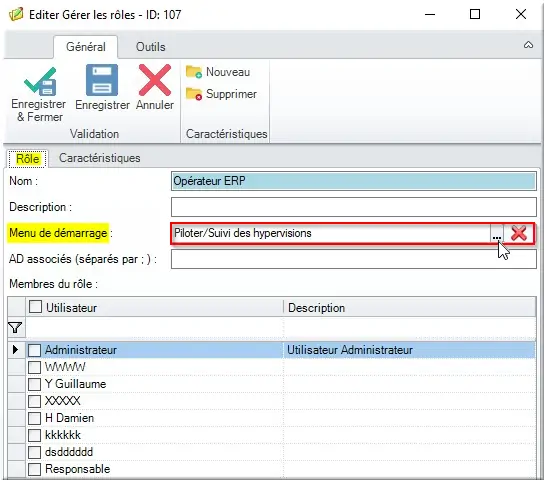Click the filter funnel icon in grid
Image resolution: width=544 pixels, height=480 pixels.
(15, 327)
